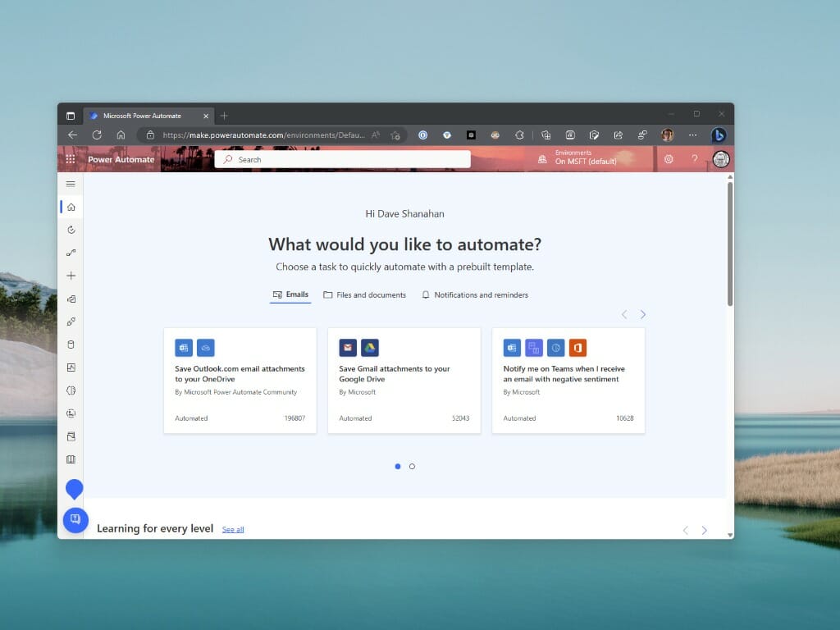Open Solutions icon in the sidebar

(71, 436)
